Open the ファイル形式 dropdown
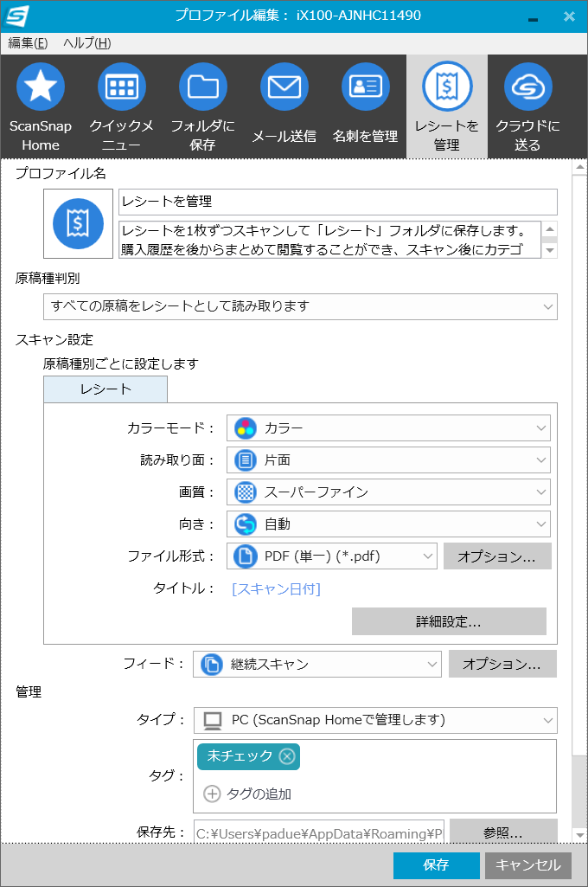This screenshot has height=887, width=588. coord(332,556)
